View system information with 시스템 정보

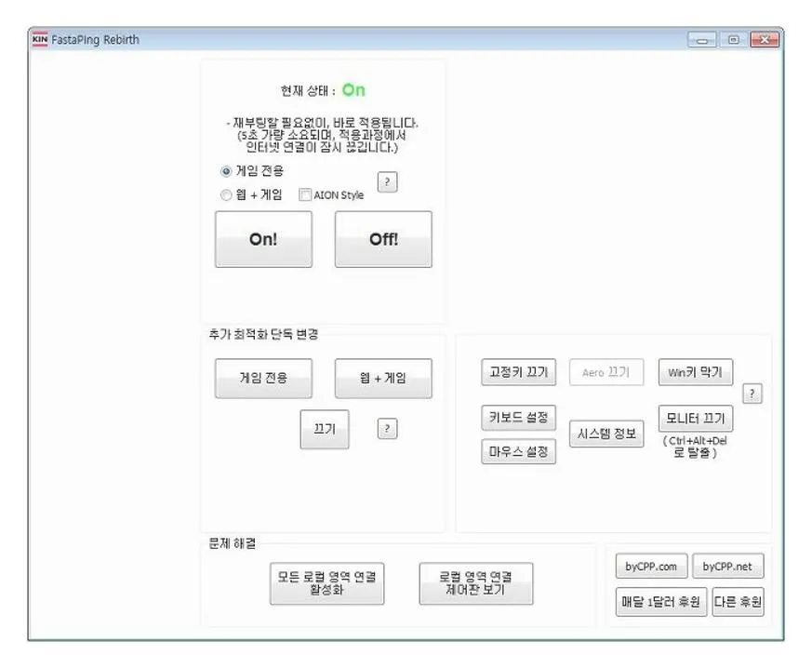point(606,433)
